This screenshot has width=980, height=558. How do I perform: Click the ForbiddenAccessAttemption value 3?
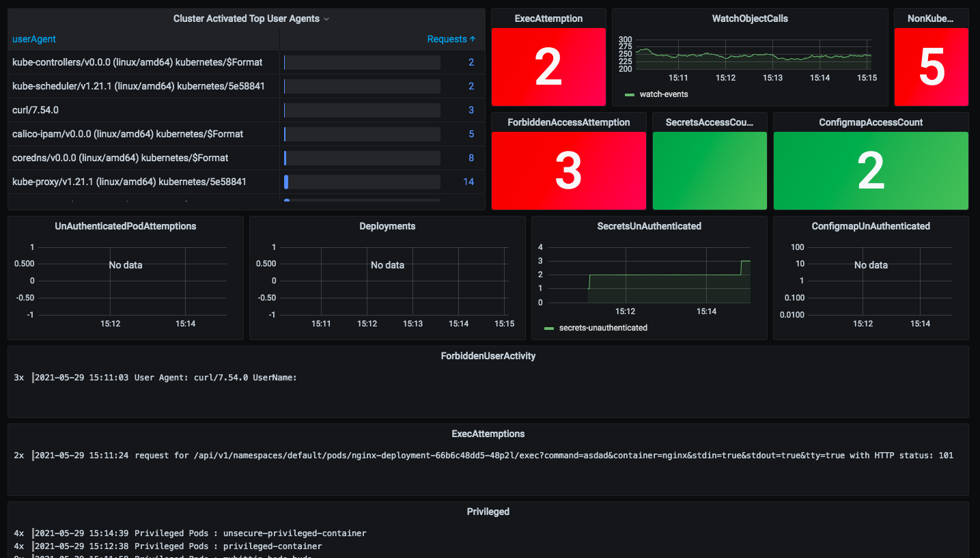tap(568, 171)
